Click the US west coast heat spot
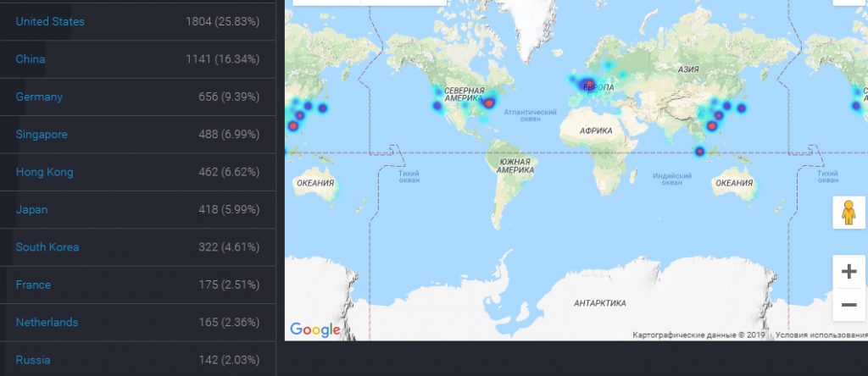The width and height of the screenshot is (868, 376). [437, 107]
